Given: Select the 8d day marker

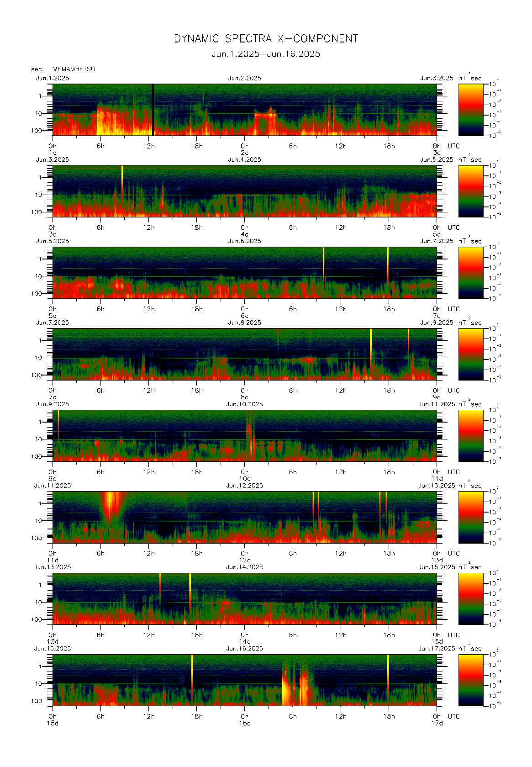Looking at the screenshot, I should coord(245,397).
